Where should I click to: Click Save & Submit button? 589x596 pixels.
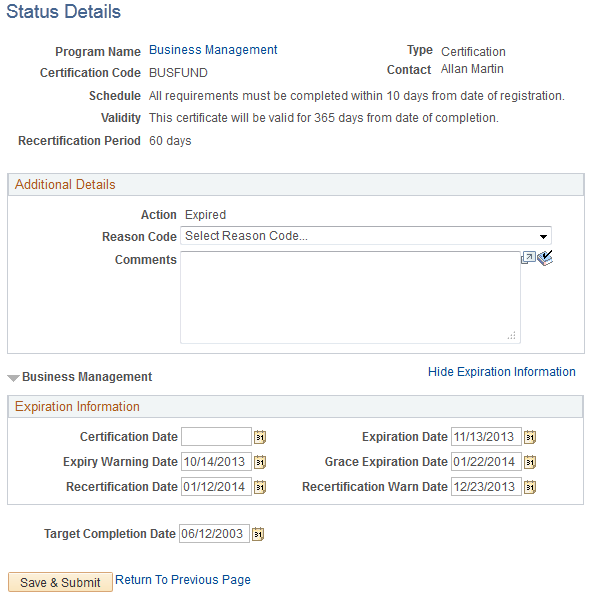(60, 582)
